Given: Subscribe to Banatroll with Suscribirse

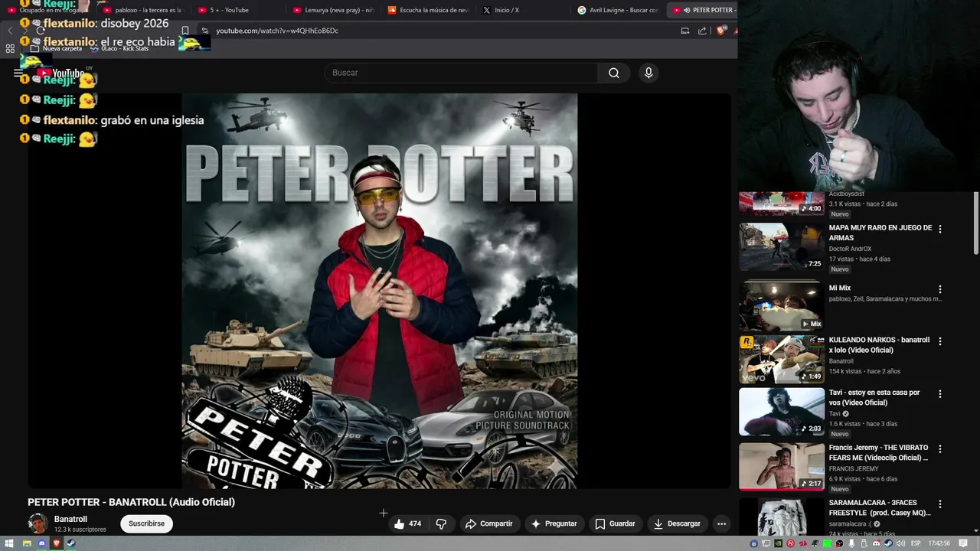Looking at the screenshot, I should (x=146, y=523).
